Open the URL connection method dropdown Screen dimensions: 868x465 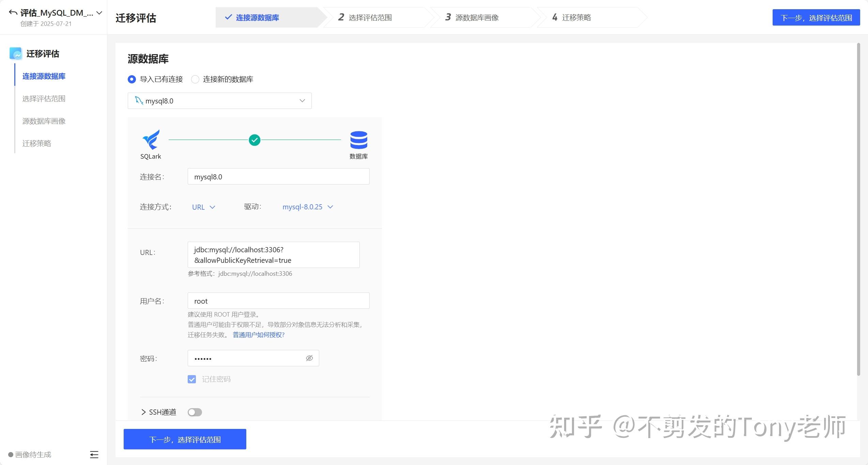tap(203, 207)
